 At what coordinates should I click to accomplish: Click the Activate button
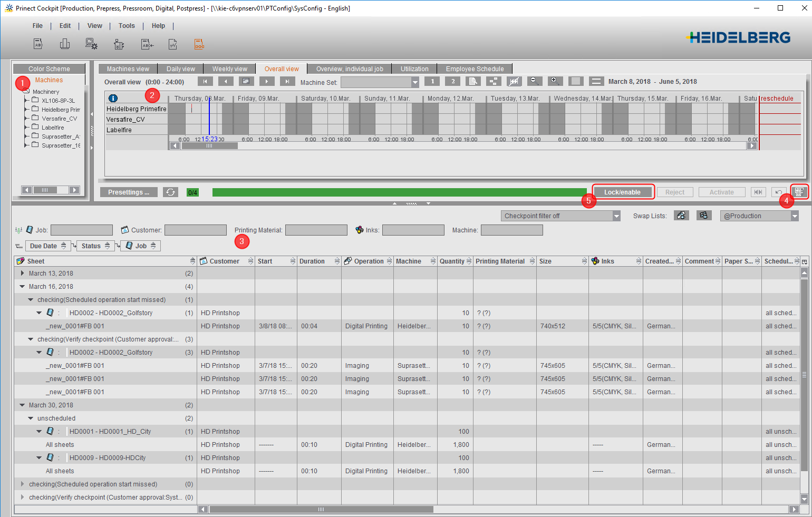tap(721, 192)
